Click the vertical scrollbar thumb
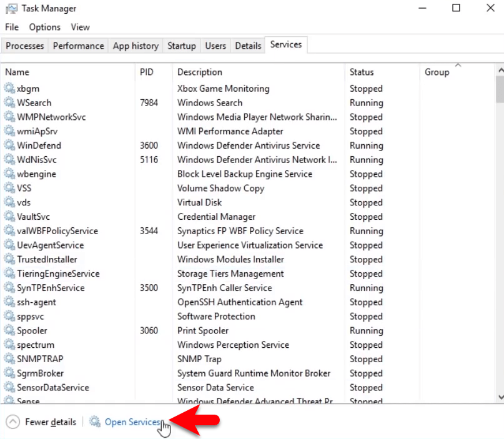504x439 pixels. [x=500, y=89]
